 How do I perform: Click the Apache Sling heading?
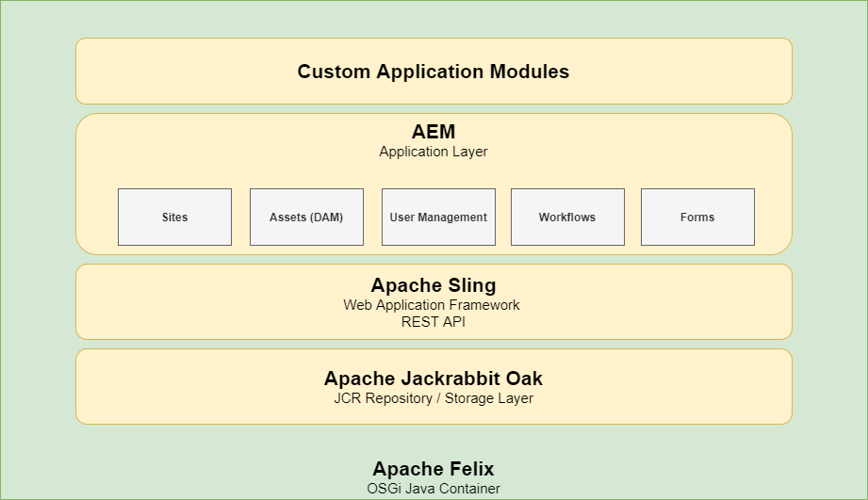pos(434,285)
